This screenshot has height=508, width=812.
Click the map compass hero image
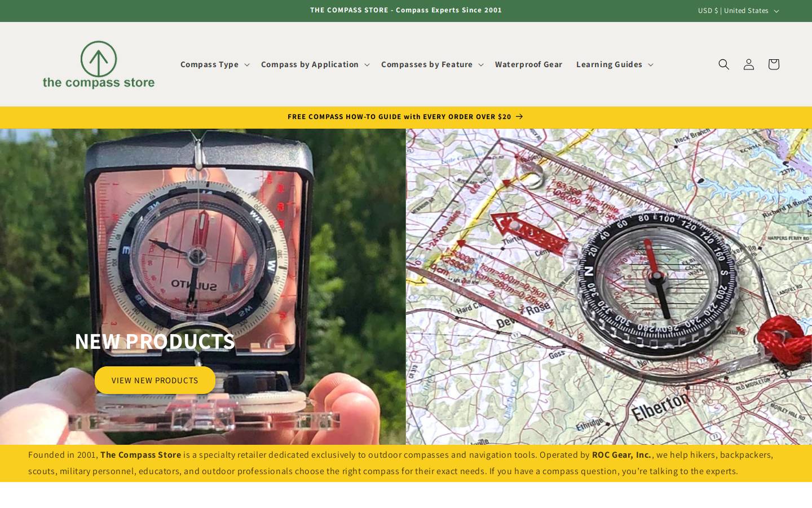609,287
